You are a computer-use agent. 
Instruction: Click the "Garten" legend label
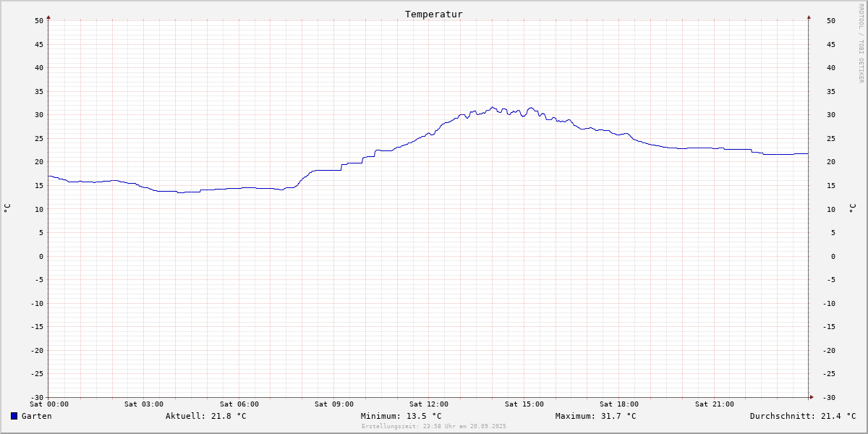36,416
